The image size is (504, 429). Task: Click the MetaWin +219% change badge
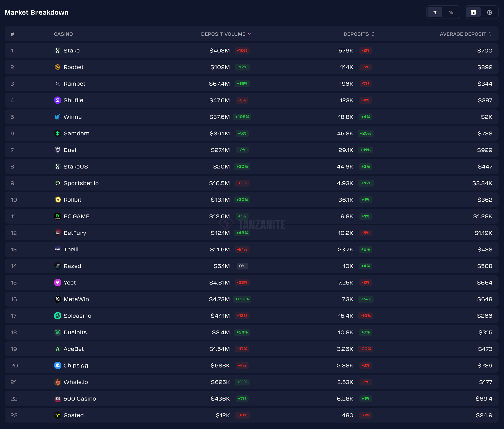point(242,299)
